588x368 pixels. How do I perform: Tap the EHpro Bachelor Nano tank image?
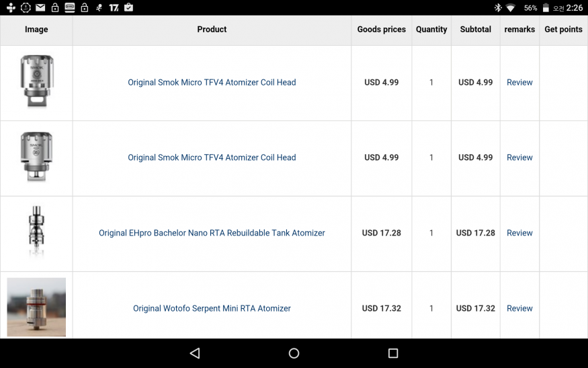click(36, 233)
